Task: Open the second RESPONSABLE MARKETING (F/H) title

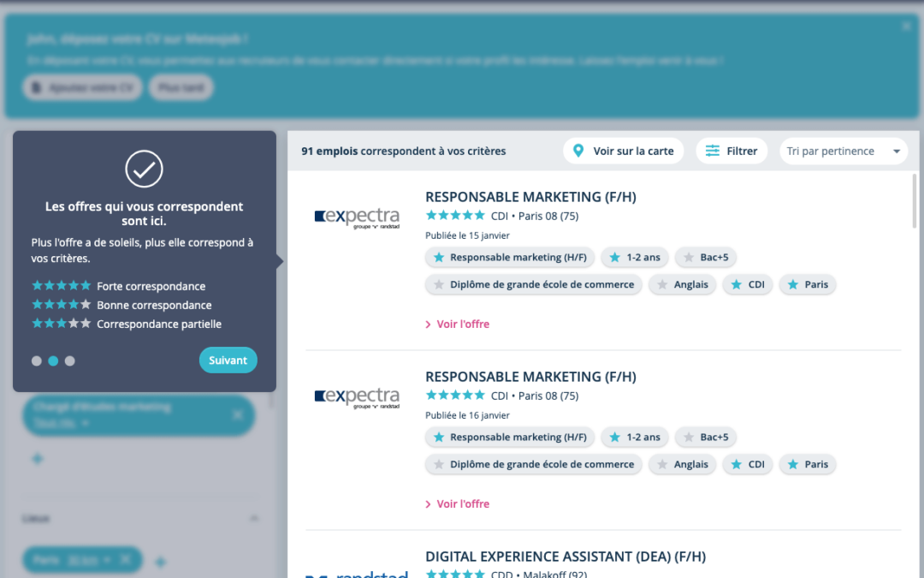Action: click(x=530, y=377)
